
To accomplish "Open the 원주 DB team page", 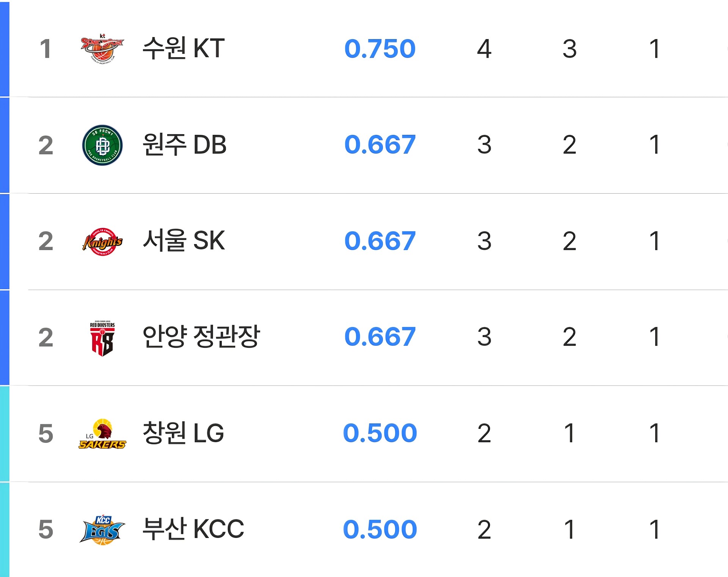I will point(184,145).
